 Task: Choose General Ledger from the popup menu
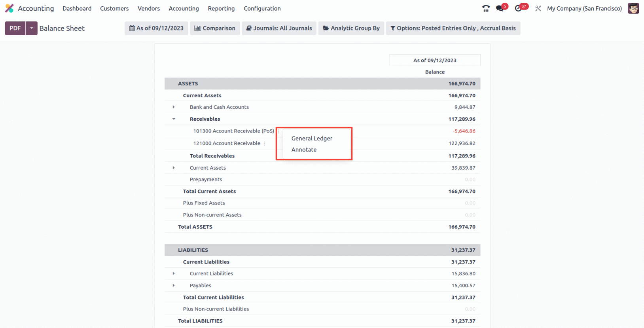click(312, 138)
